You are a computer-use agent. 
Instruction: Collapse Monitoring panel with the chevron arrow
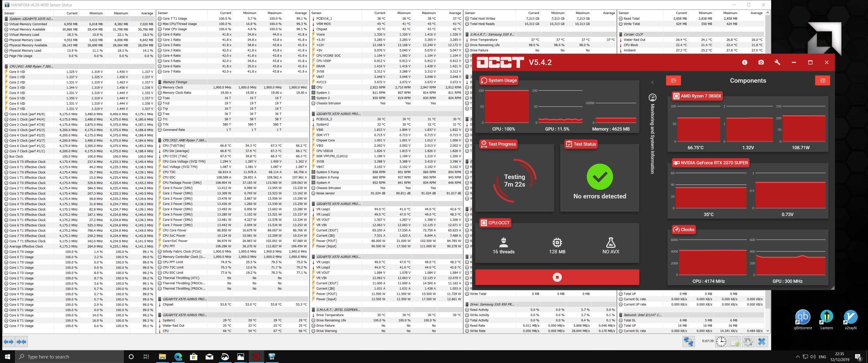coord(652,82)
